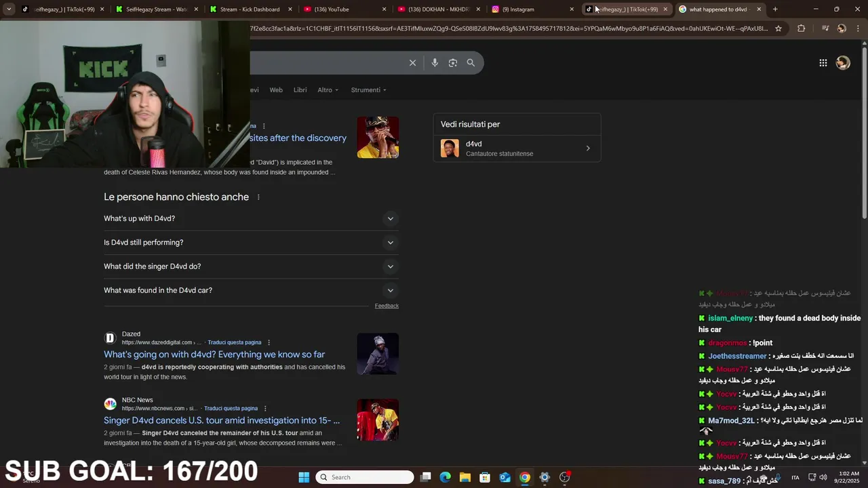Click the ITA language indicator
The width and height of the screenshot is (868, 488).
(x=795, y=477)
